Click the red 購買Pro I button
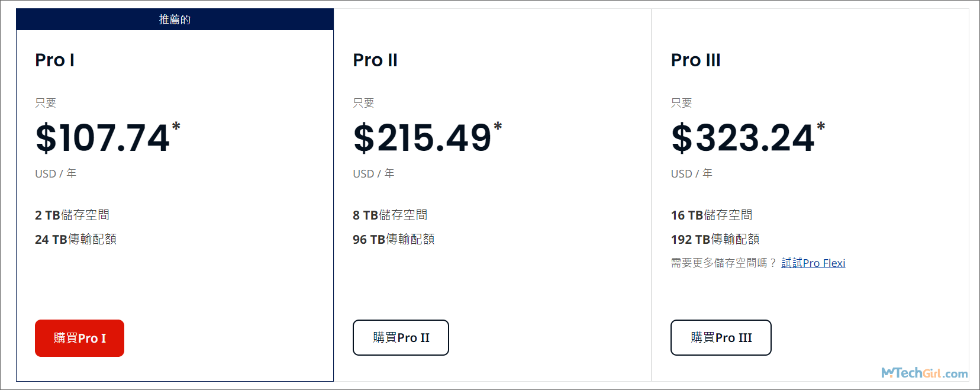980x390 pixels. pos(79,338)
